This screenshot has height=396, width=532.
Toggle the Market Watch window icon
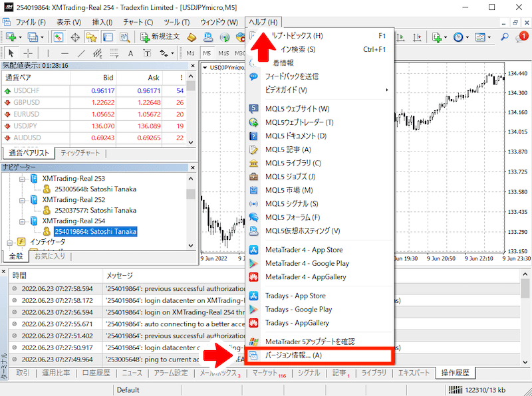(59, 37)
